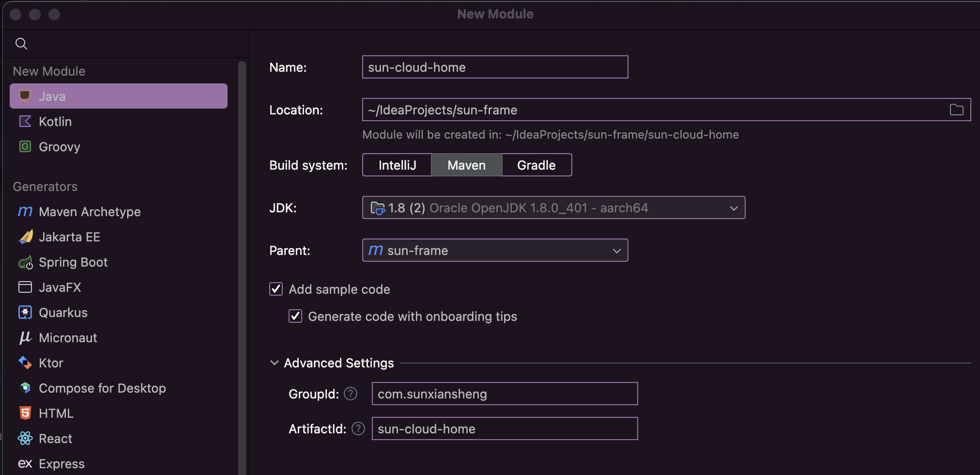Screen dimensions: 980x475
Task: Choose the Micronaut generator icon
Action: pos(25,337)
